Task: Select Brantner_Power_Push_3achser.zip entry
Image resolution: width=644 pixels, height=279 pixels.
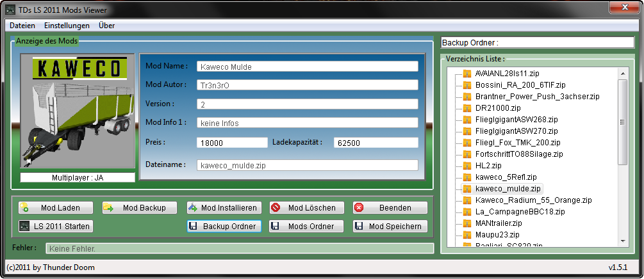Action: click(537, 97)
